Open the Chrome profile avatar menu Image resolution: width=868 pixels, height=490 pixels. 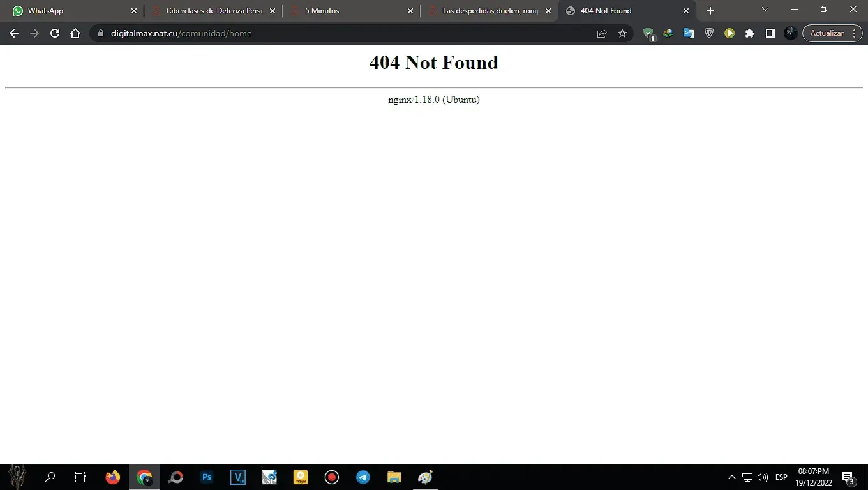click(790, 33)
